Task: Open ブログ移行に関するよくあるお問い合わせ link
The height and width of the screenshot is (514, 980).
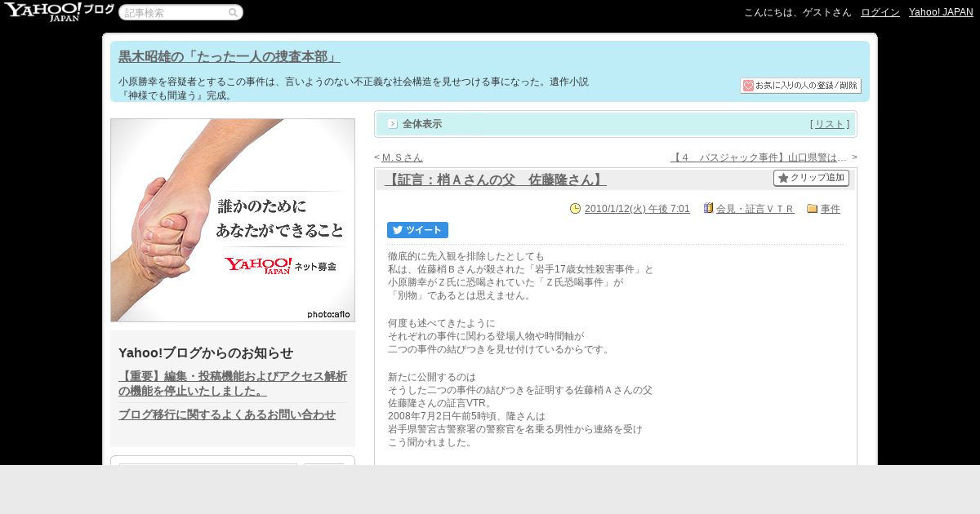Action: (227, 414)
